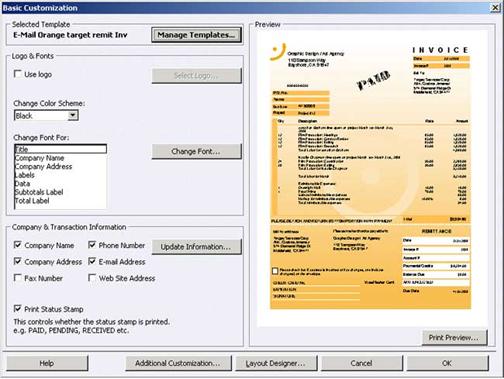Click the Update Information button

(196, 247)
